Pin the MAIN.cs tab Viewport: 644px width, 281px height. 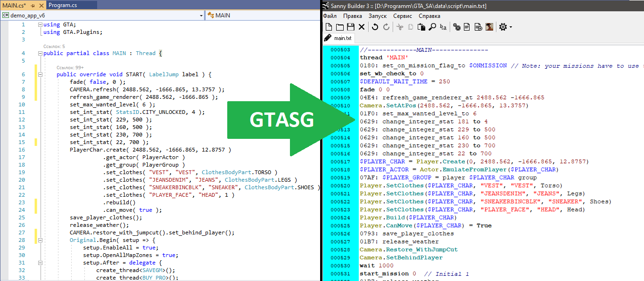coord(33,5)
